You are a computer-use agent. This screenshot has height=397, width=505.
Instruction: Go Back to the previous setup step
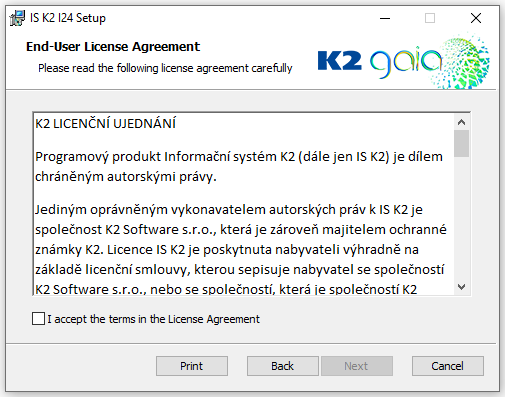click(283, 366)
